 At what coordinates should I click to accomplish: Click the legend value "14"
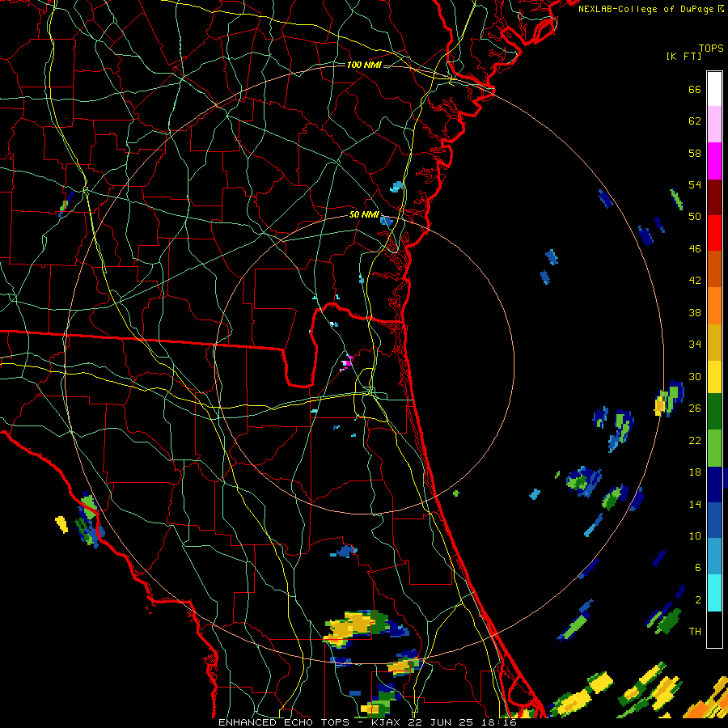695,504
